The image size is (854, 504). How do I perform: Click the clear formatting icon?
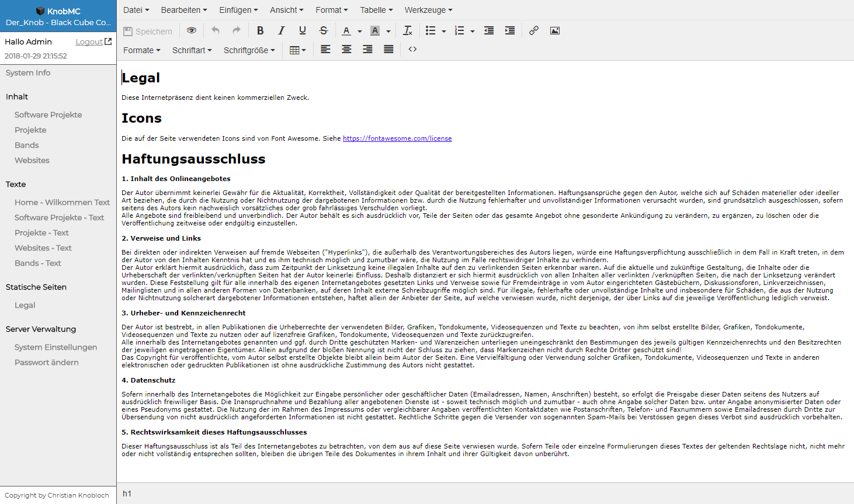coord(408,30)
